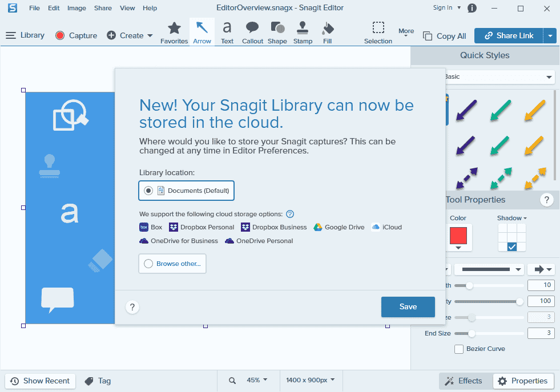Select the Text tool
This screenshot has height=392, width=560.
(x=227, y=31)
